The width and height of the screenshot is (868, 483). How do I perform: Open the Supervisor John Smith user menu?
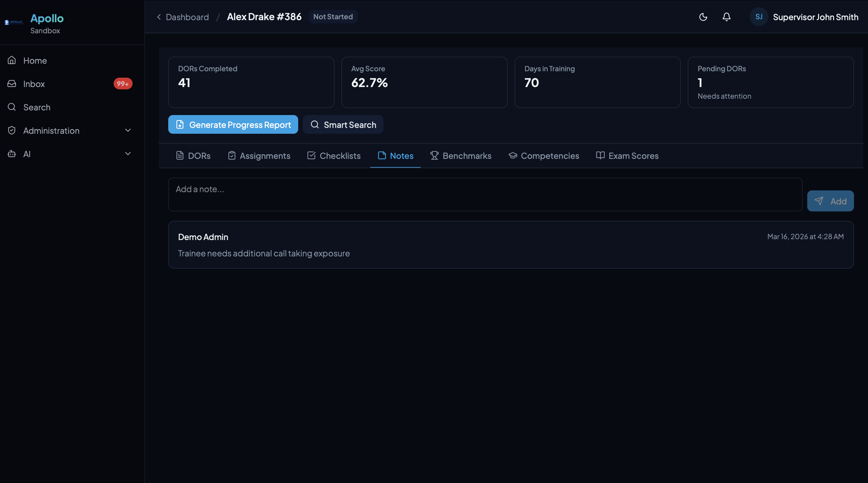815,17
